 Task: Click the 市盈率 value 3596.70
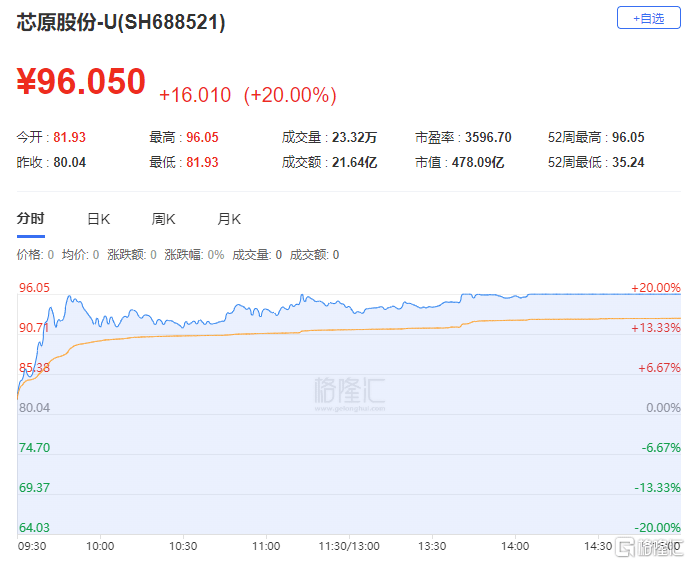(488, 137)
